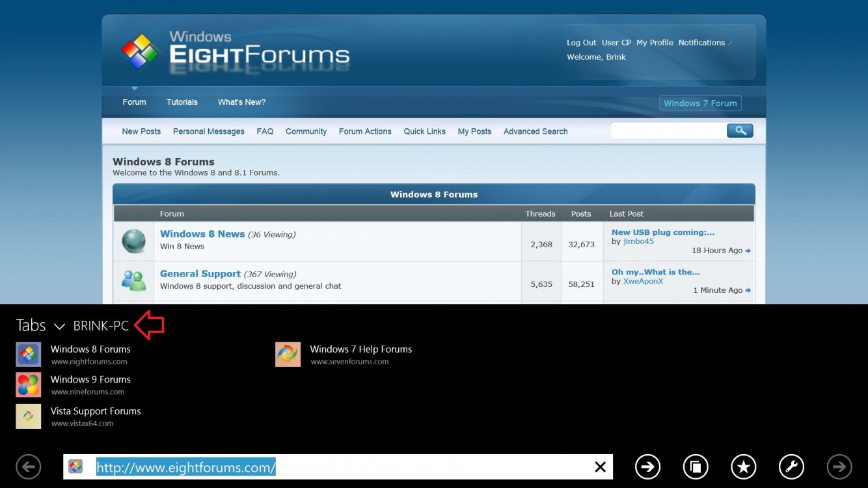Open New Posts menu item

[141, 131]
